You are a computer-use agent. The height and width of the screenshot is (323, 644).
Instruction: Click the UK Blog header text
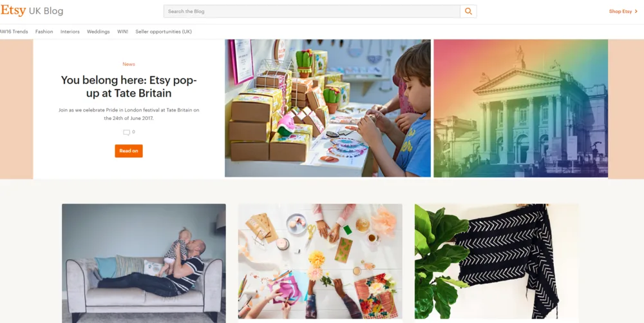click(46, 11)
